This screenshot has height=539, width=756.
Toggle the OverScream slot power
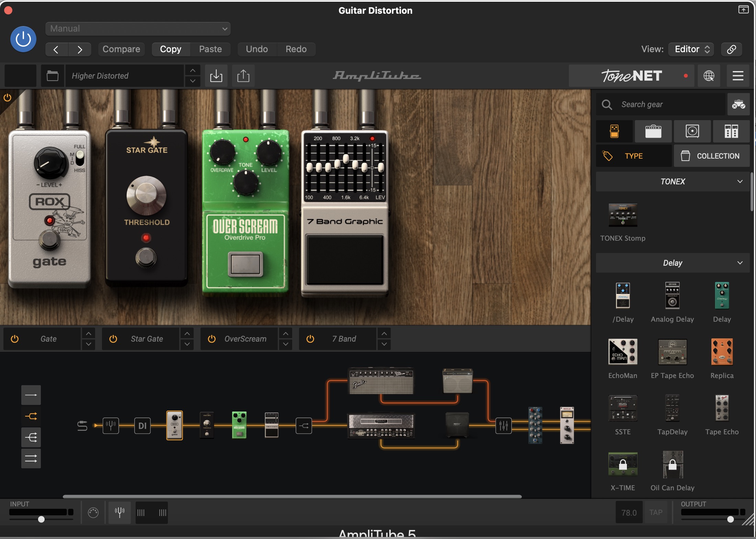tap(212, 339)
